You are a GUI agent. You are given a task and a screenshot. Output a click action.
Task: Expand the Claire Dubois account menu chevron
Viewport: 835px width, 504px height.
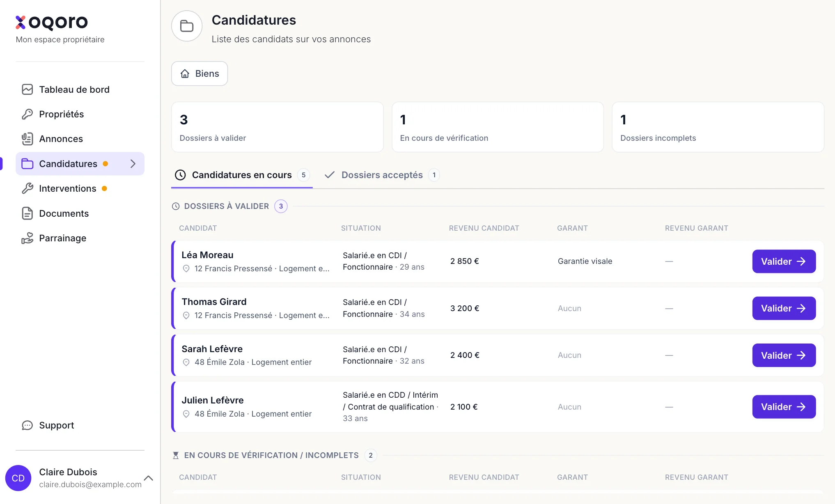pyautogui.click(x=149, y=478)
